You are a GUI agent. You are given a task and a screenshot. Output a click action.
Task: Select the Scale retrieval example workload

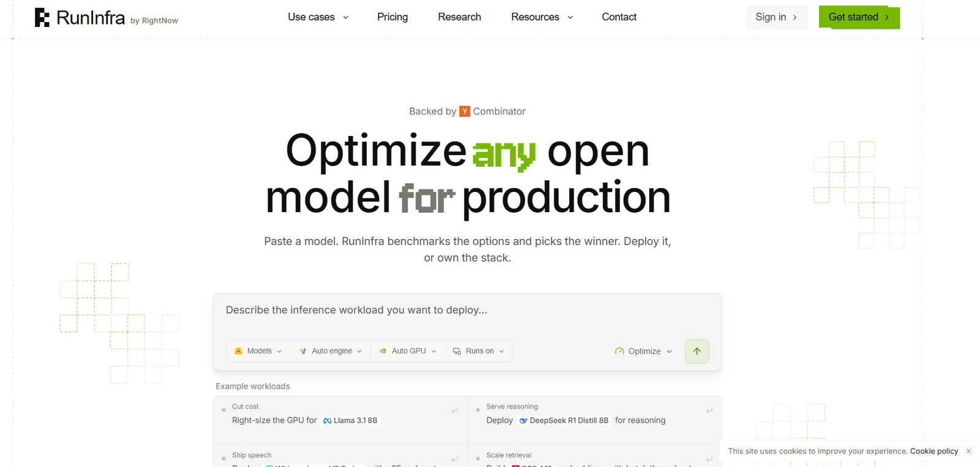(x=595, y=457)
